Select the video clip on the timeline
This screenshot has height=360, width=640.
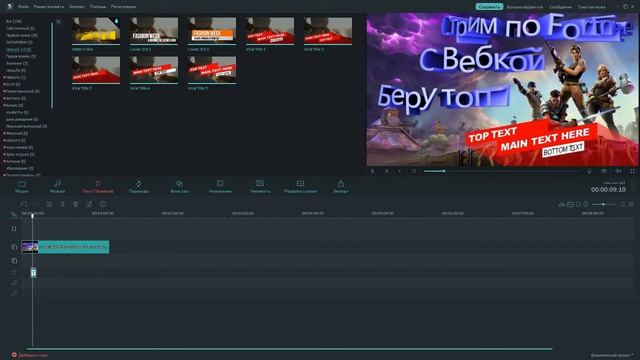(65, 247)
